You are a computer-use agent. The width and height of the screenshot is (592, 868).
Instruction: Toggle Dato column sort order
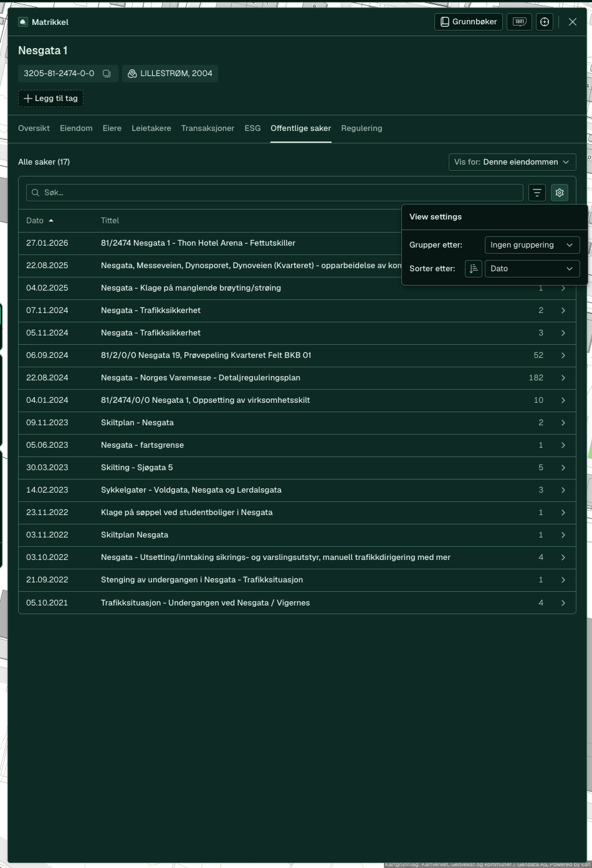coord(40,221)
